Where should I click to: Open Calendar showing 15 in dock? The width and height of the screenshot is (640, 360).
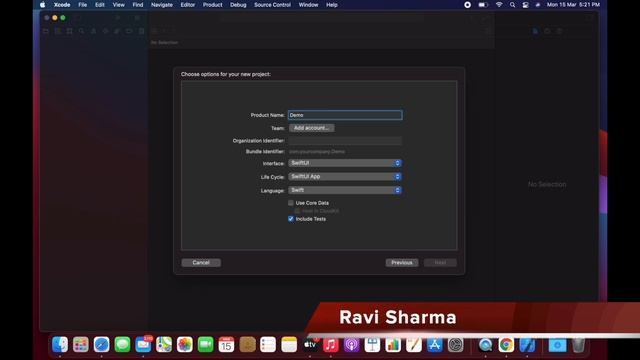tap(226, 344)
